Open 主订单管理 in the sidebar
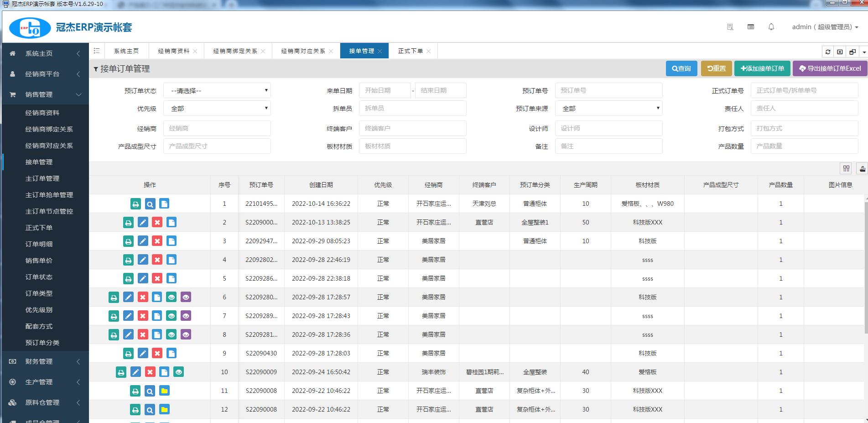Screen dimensions: 868x423 tap(42, 178)
